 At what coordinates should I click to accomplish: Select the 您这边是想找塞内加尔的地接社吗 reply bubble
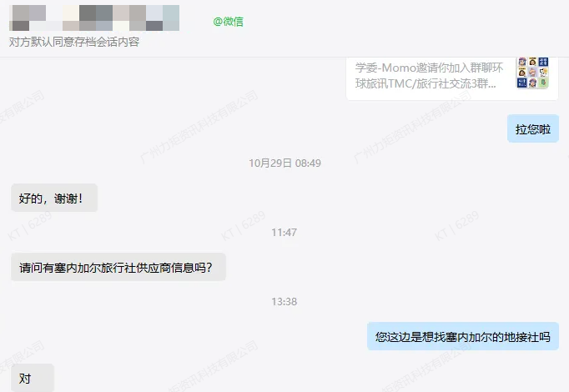coord(463,336)
